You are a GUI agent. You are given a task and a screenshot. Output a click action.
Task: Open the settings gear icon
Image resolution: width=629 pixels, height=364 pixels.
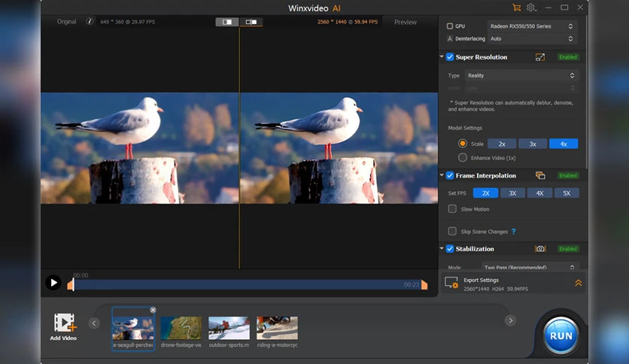[x=531, y=8]
